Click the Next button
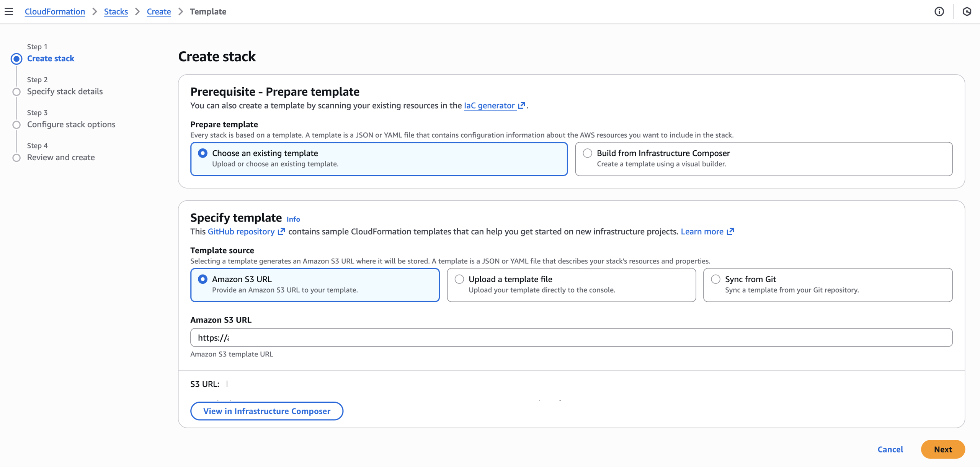 pyautogui.click(x=942, y=449)
